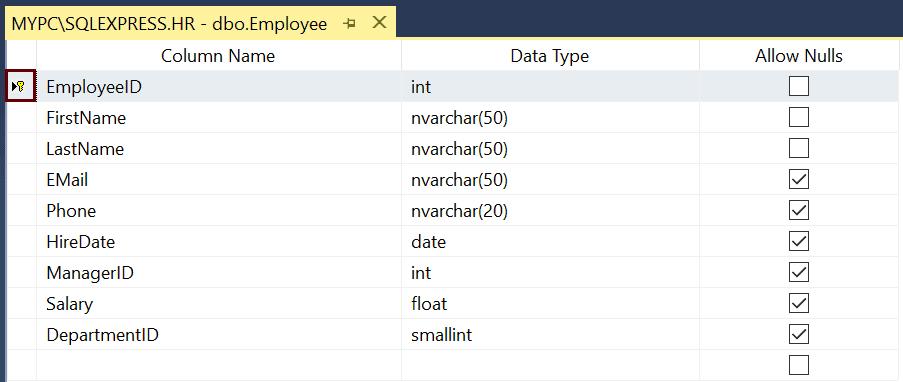Click the row selector beside FirstName
Image resolution: width=903 pixels, height=382 pixels.
pyautogui.click(x=21, y=118)
